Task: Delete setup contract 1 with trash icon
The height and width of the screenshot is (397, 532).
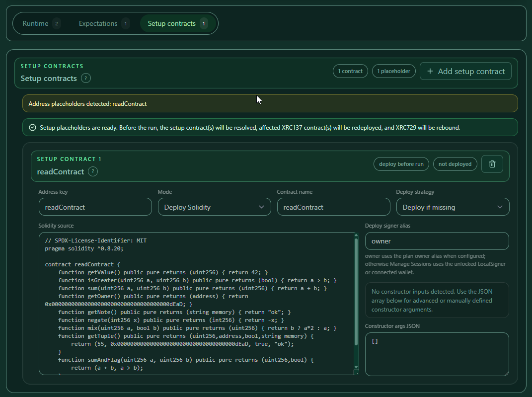Action: pyautogui.click(x=492, y=164)
